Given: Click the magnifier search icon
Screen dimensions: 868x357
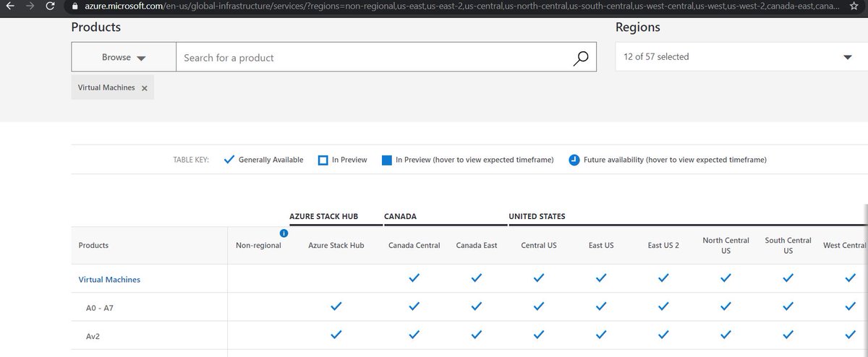Looking at the screenshot, I should tap(580, 58).
